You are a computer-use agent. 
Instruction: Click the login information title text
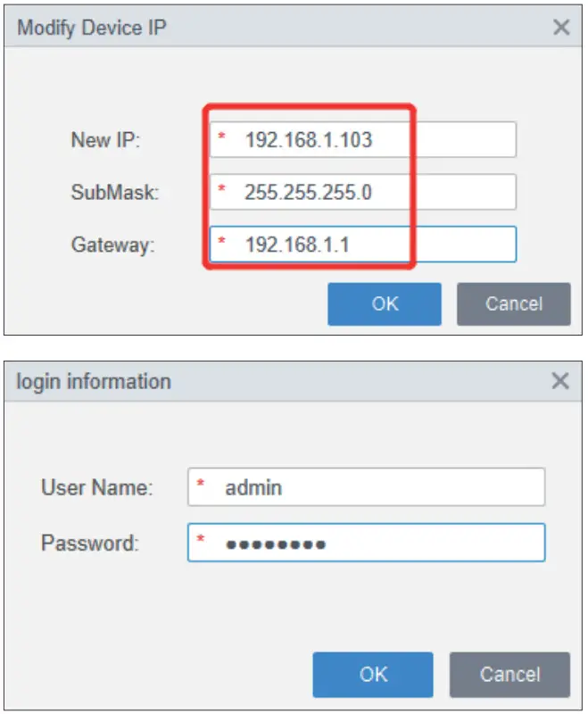pyautogui.click(x=94, y=382)
